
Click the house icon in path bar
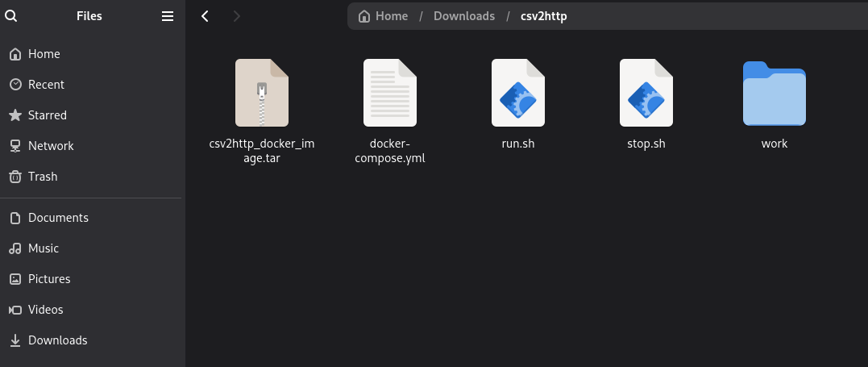pyautogui.click(x=363, y=16)
